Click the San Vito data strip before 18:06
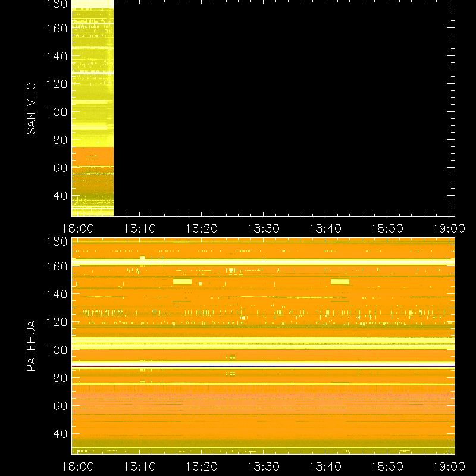The image size is (476, 476). pos(93,108)
